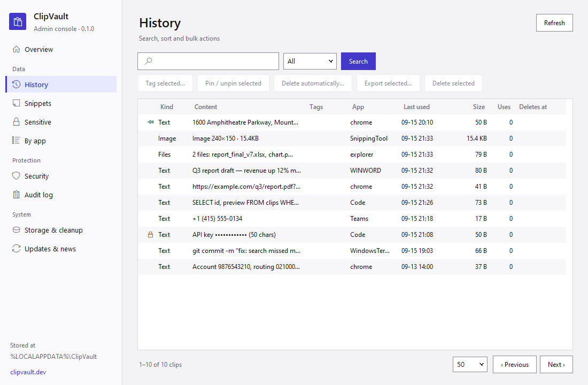Image resolution: width=588 pixels, height=385 pixels.
Task: Select the SELECT id, preview FROM clips row
Action: pyautogui.click(x=352, y=203)
